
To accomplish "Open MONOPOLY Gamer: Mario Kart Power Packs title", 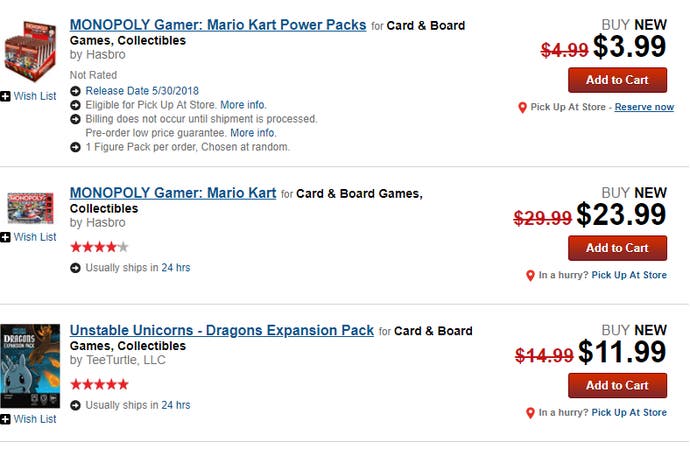I will pos(218,25).
